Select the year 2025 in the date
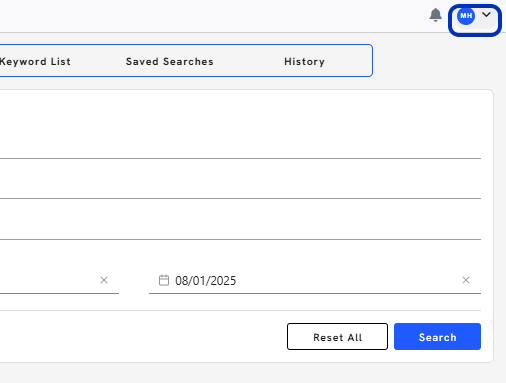 [x=223, y=281]
